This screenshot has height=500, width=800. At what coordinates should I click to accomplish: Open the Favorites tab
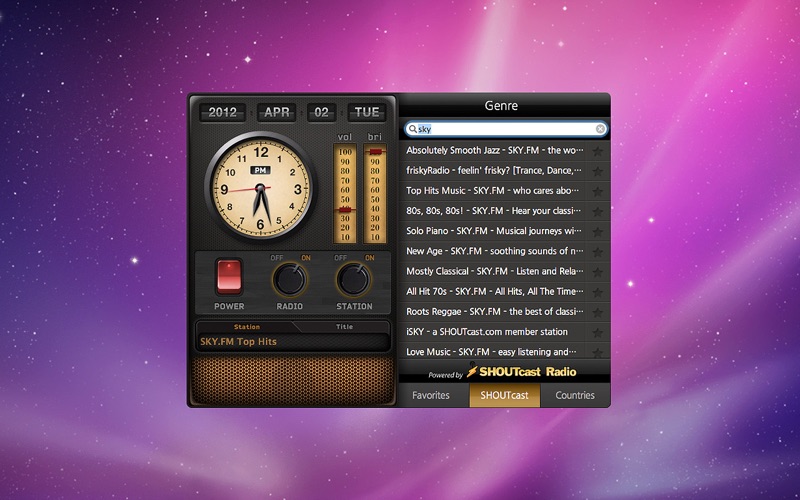432,395
